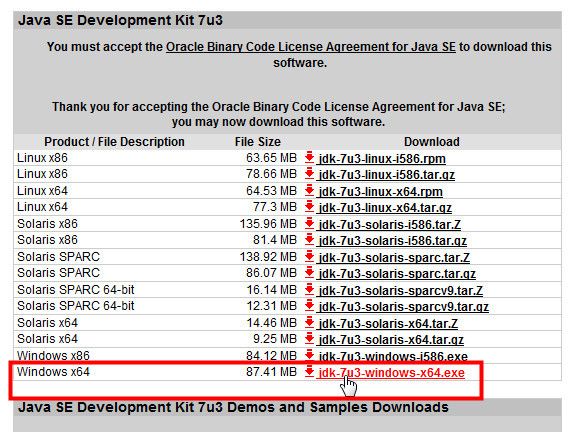
Task: Download jdk-7u3-solaris-sparc.tar.gz
Action: pyautogui.click(x=397, y=274)
